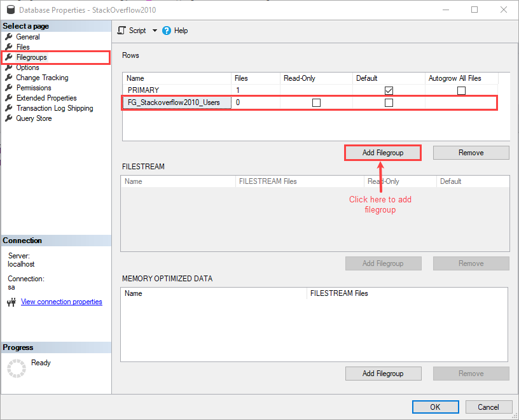Click the Script scroll icon in toolbar
Screen dimensions: 519x420
click(121, 31)
